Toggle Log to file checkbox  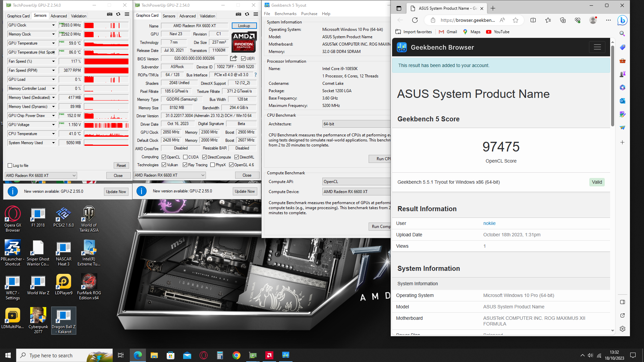coord(10,166)
